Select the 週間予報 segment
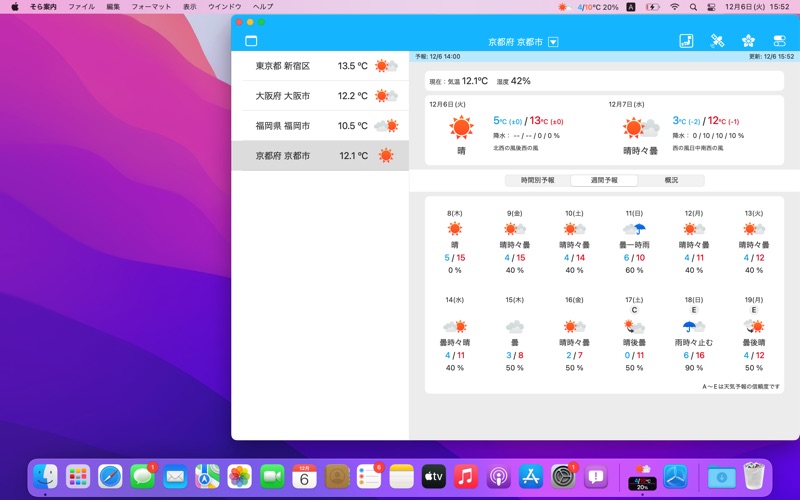This screenshot has width=800, height=500. point(604,181)
